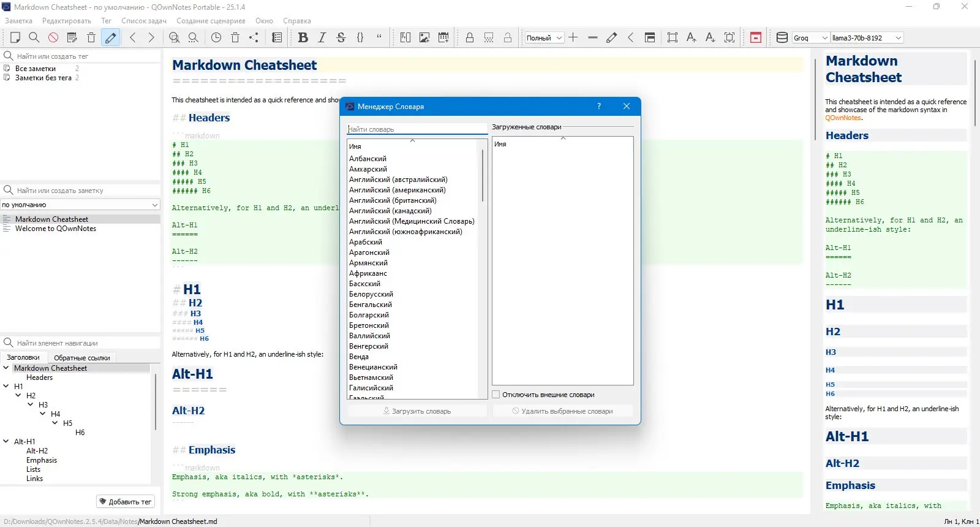Click the insert image toolbar icon
The height and width of the screenshot is (527, 980).
point(424,37)
